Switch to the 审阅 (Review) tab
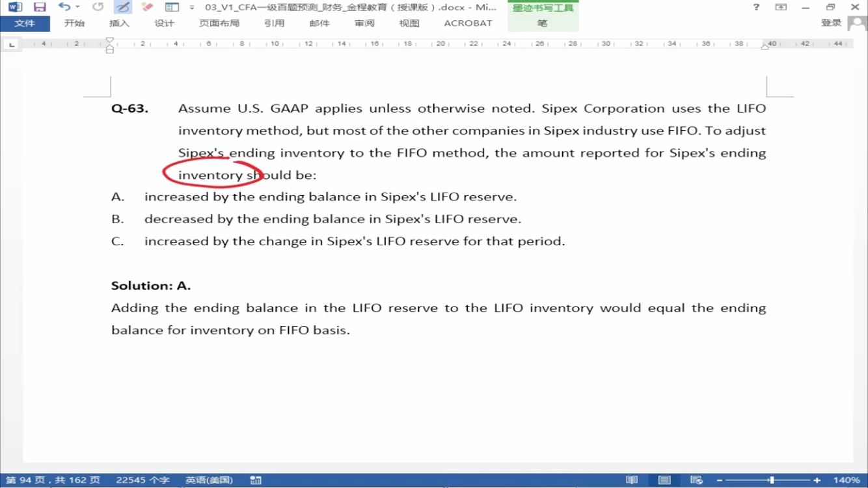Viewport: 868px width, 488px height. pyautogui.click(x=364, y=23)
